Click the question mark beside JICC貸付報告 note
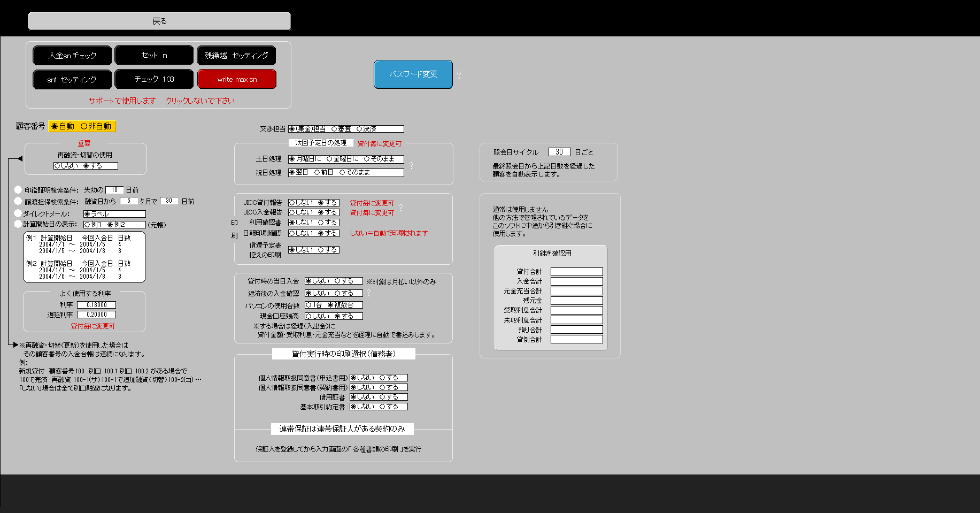The image size is (980, 513). pos(400,208)
